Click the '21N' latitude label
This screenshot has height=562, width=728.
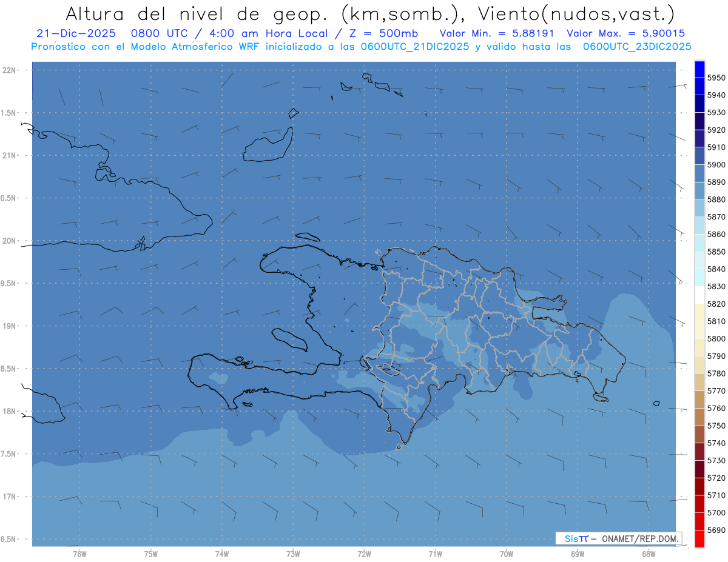tap(10, 156)
